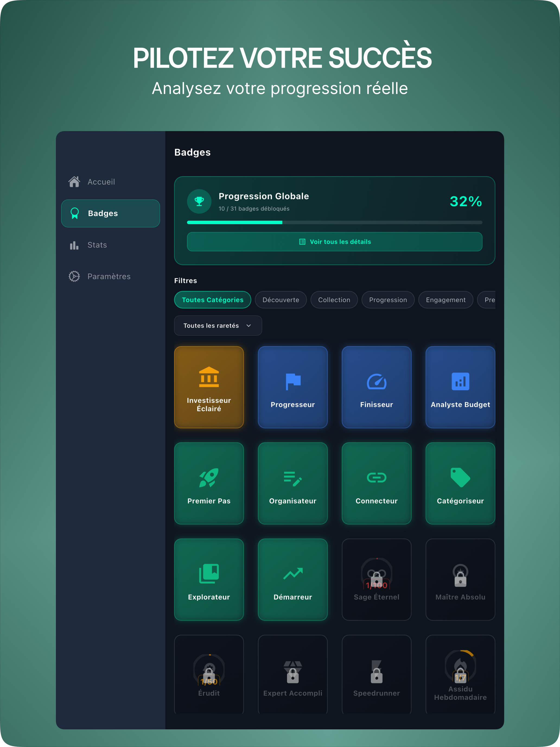Click the Investisseur Éclairé card label
The image size is (560, 747).
[209, 404]
